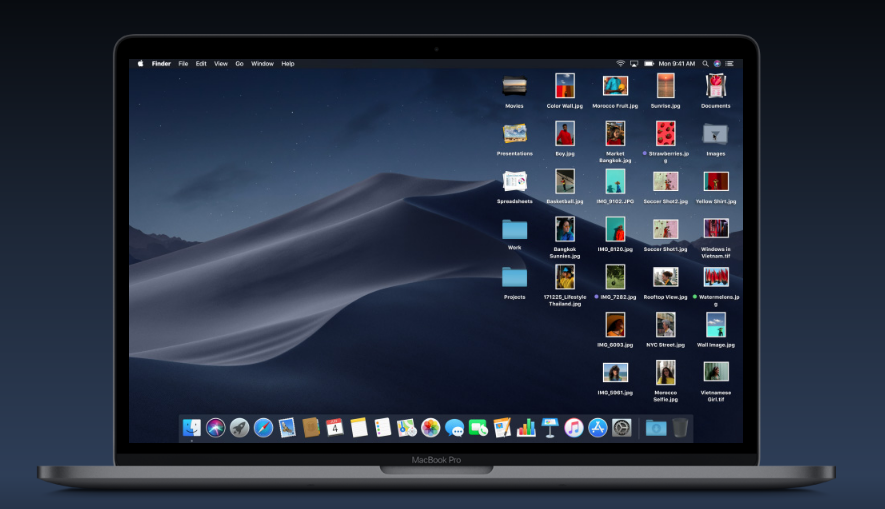
Task: Open the Trash in the Dock
Action: pos(680,428)
